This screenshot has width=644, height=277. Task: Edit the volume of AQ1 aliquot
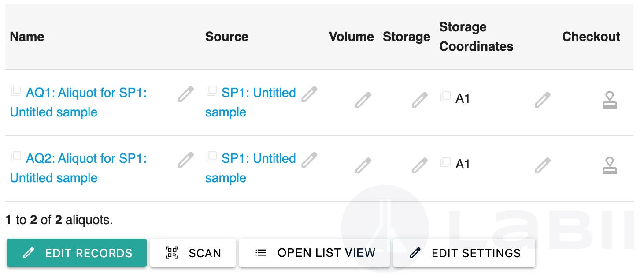363,100
